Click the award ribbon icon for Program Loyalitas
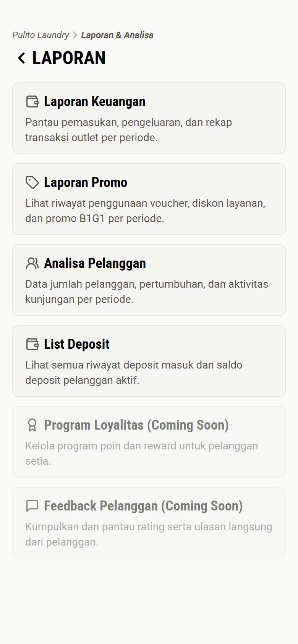298x644 pixels. [x=32, y=425]
